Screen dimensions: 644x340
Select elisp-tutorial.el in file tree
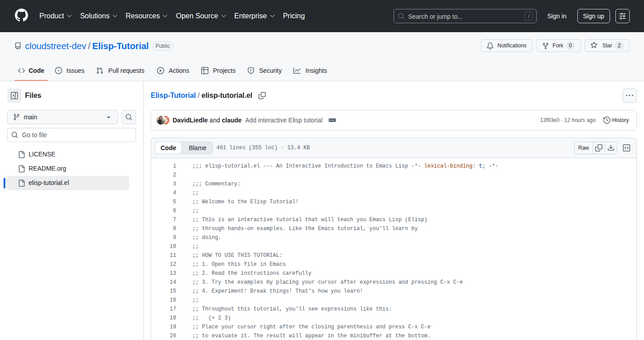[68, 183]
